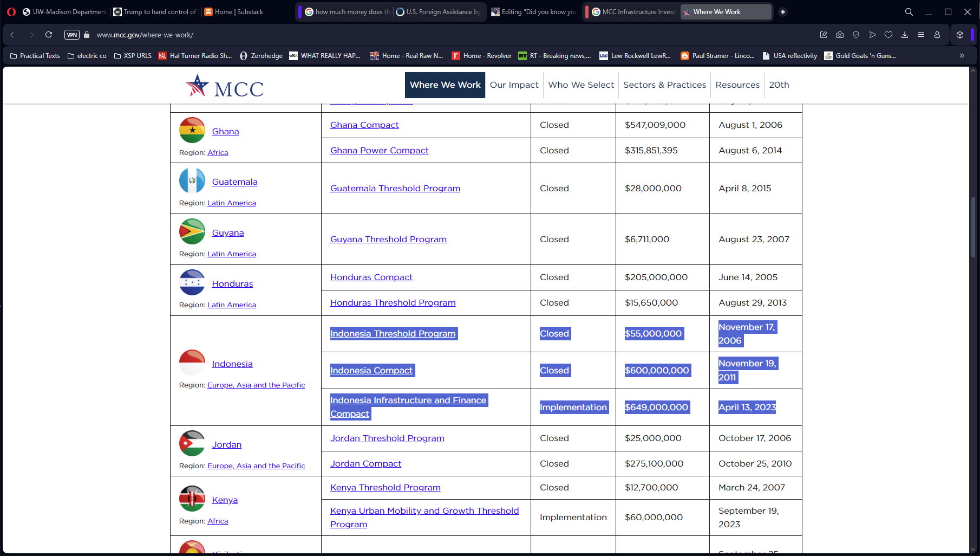980x556 pixels.
Task: Open the 20th menu item
Action: coord(779,85)
